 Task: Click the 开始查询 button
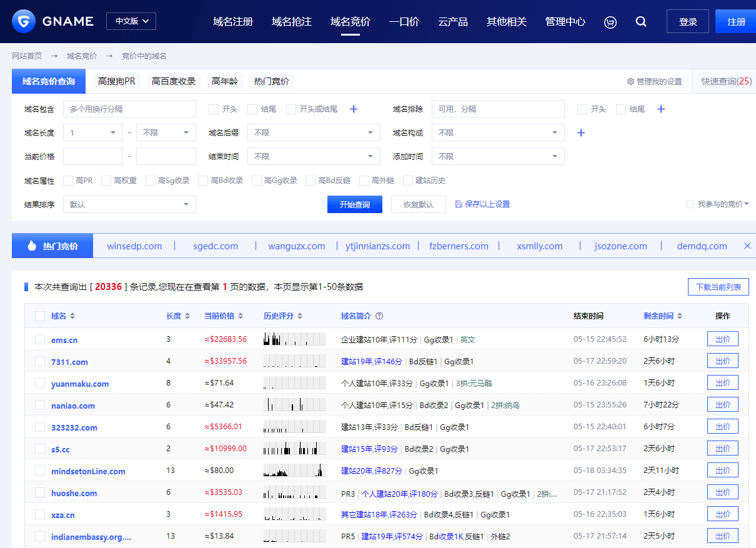[x=355, y=204]
